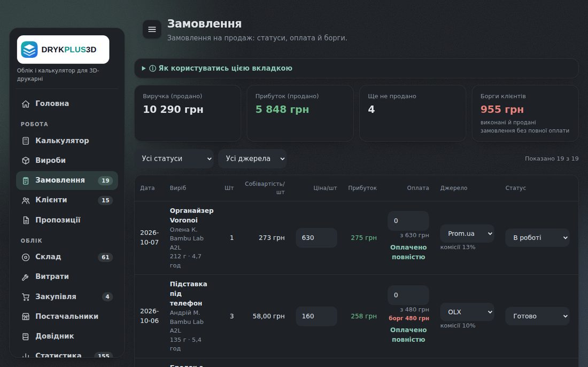Viewport: 588px width, 367px height.
Task: Open the Вироби section
Action: [67, 160]
